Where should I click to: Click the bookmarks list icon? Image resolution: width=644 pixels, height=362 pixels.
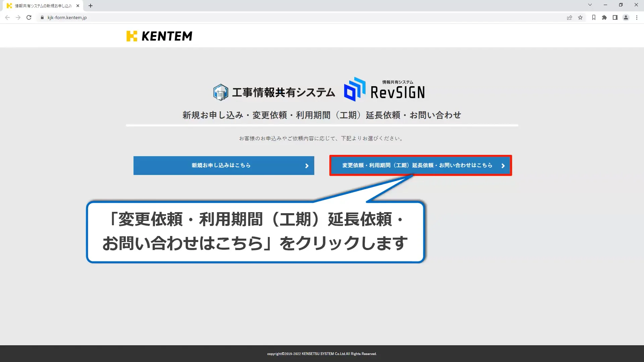click(593, 17)
